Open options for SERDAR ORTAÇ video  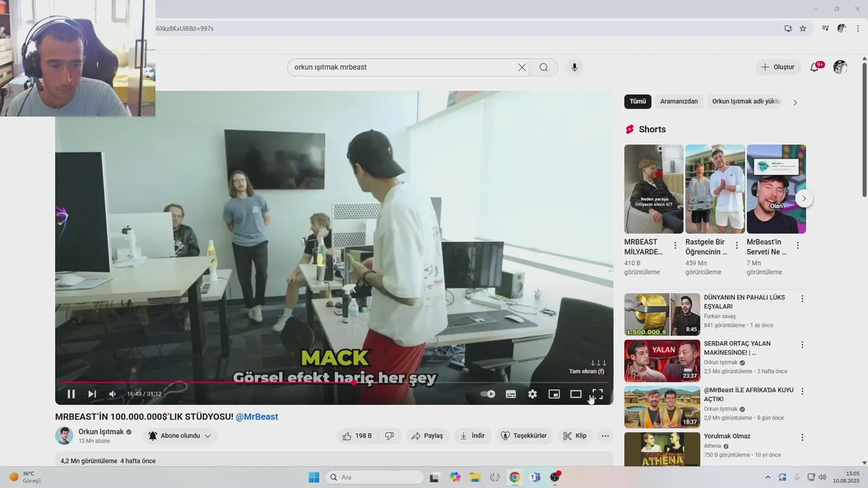(x=802, y=345)
